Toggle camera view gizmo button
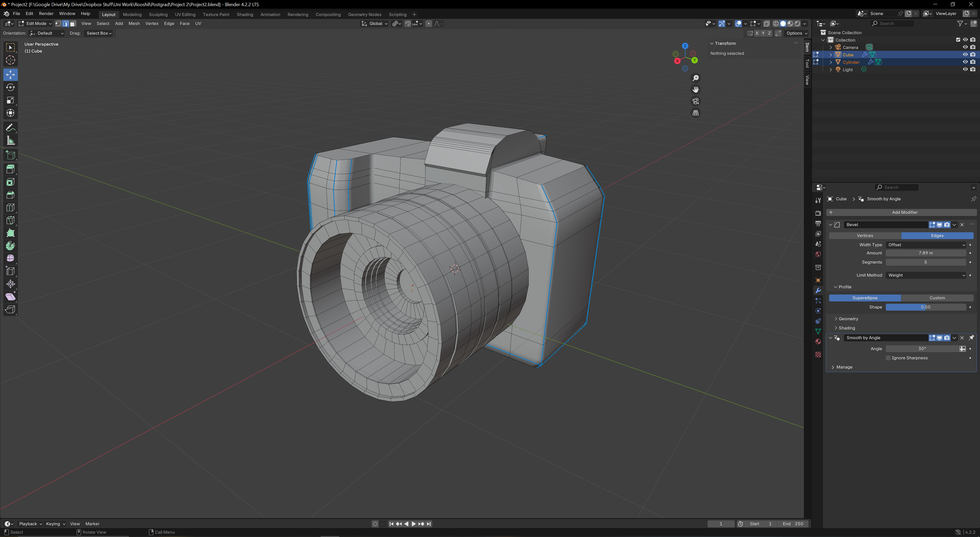 695,101
